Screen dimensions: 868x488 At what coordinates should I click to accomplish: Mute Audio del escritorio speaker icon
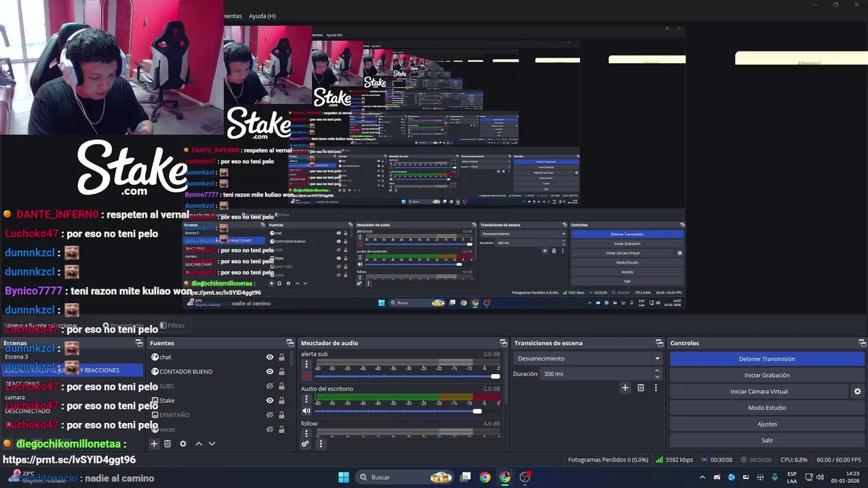click(x=307, y=411)
